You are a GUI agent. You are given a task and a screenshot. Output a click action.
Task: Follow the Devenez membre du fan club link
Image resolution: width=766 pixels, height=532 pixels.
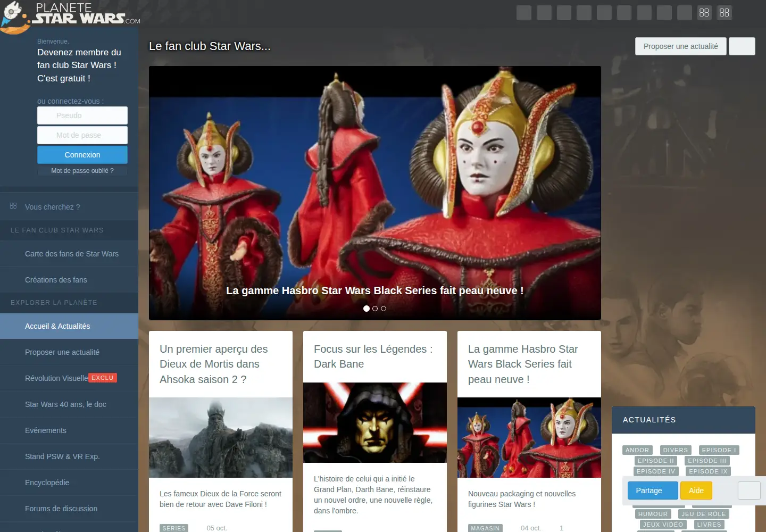click(x=79, y=65)
